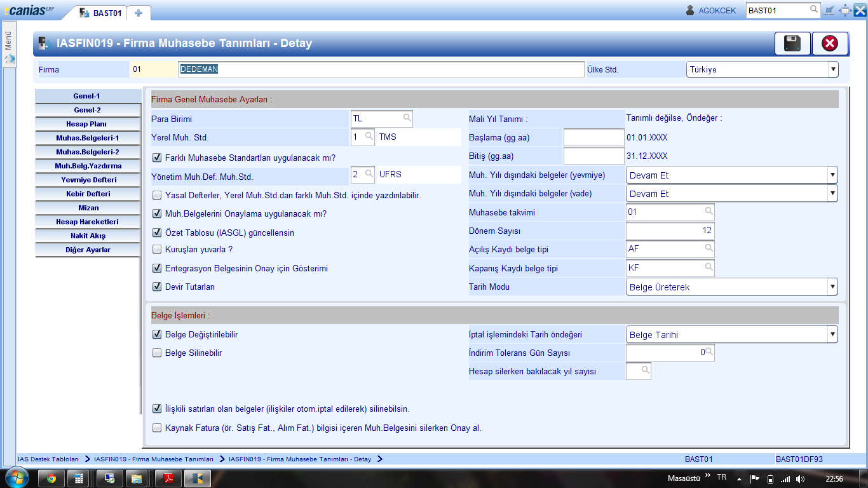Click the magnifier in İndirim Tolerans Gün Sayısı
The height and width of the screenshot is (488, 868).
[709, 351]
